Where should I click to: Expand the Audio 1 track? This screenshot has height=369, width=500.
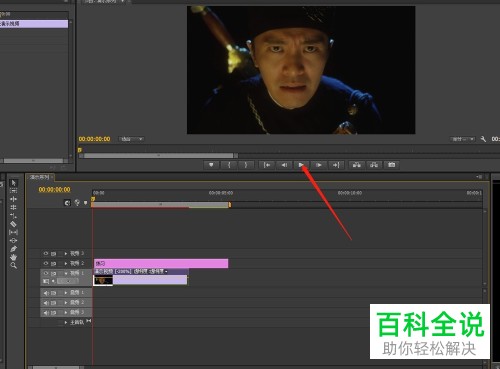click(66, 293)
